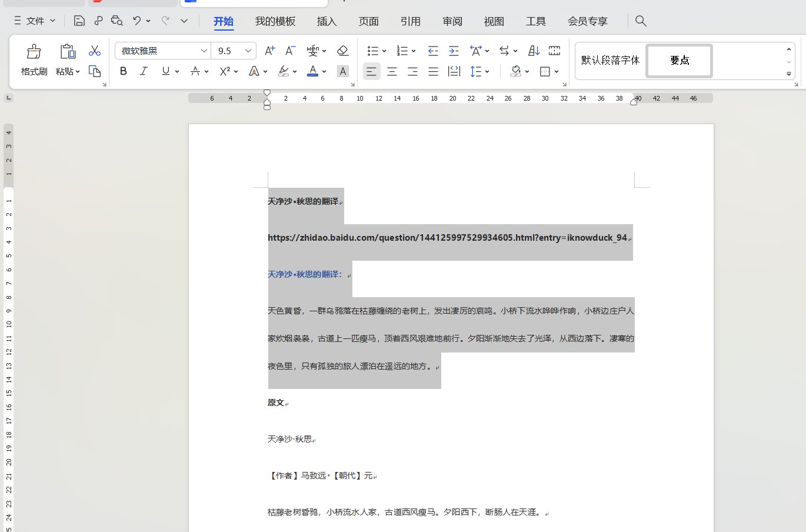Click the Copy icon below the scissors

(95, 71)
